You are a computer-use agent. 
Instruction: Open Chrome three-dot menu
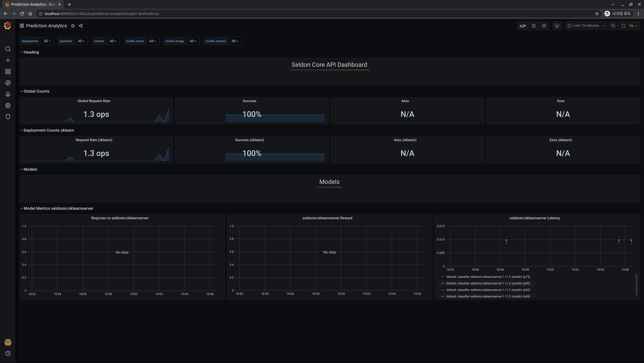(x=638, y=13)
